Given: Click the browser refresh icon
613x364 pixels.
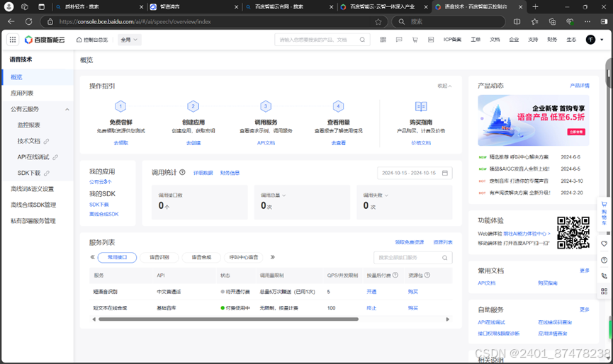Looking at the screenshot, I should point(28,21).
